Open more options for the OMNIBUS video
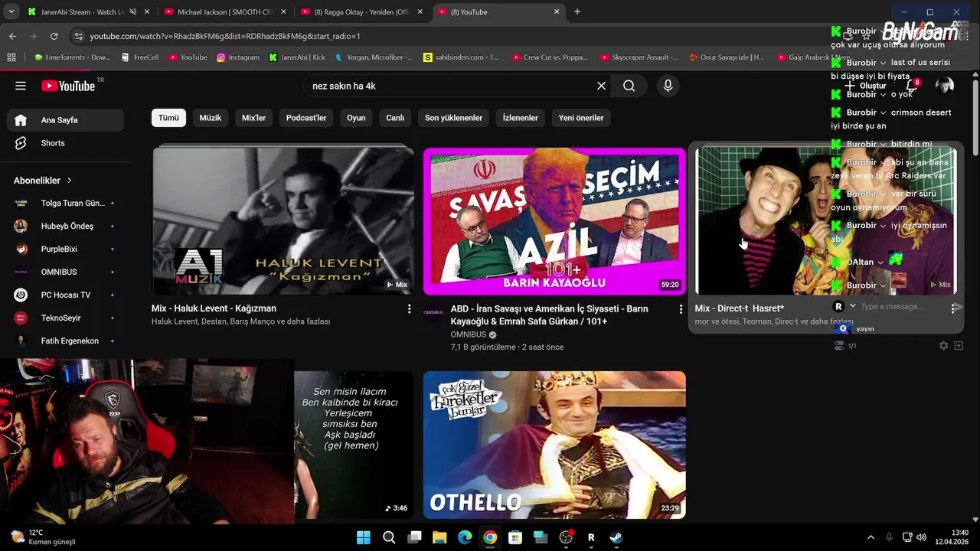Viewport: 980px width, 551px height. pyautogui.click(x=681, y=308)
